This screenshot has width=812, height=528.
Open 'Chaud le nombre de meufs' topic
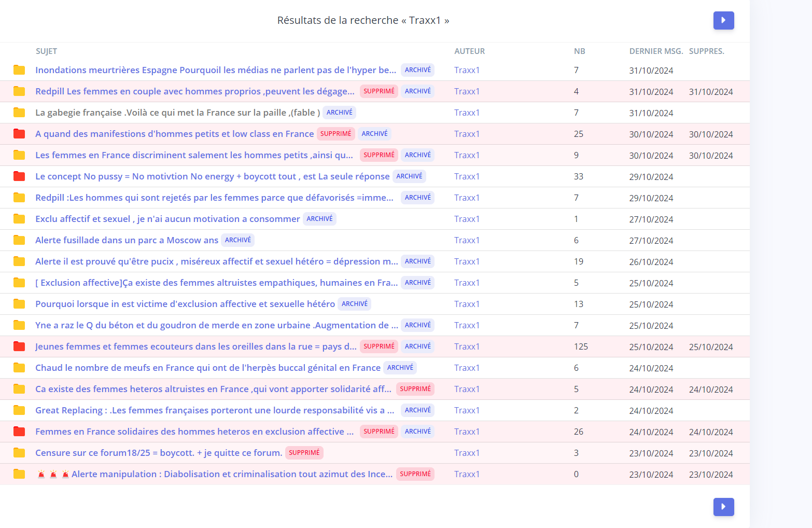point(207,368)
